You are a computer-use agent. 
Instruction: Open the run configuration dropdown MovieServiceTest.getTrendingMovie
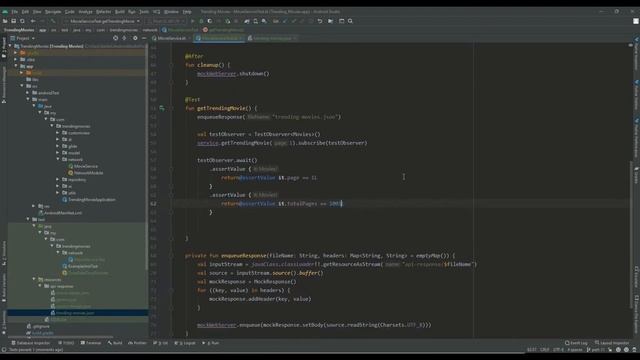click(102, 21)
